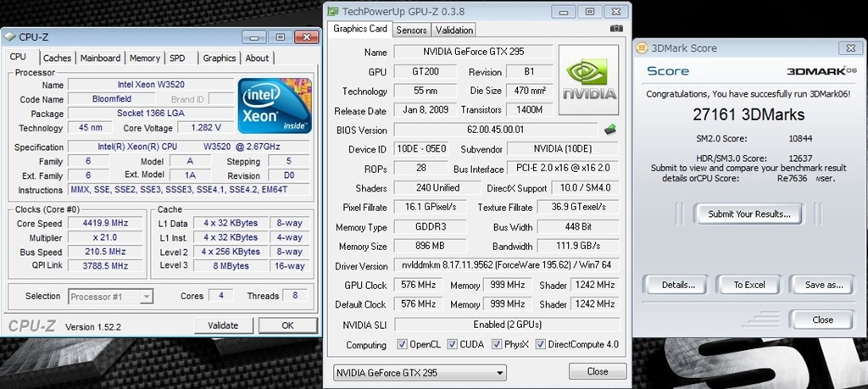Screen dimensions: 868x389
Task: Click the Instructions field listing MMX, SSE
Action: coord(189,190)
